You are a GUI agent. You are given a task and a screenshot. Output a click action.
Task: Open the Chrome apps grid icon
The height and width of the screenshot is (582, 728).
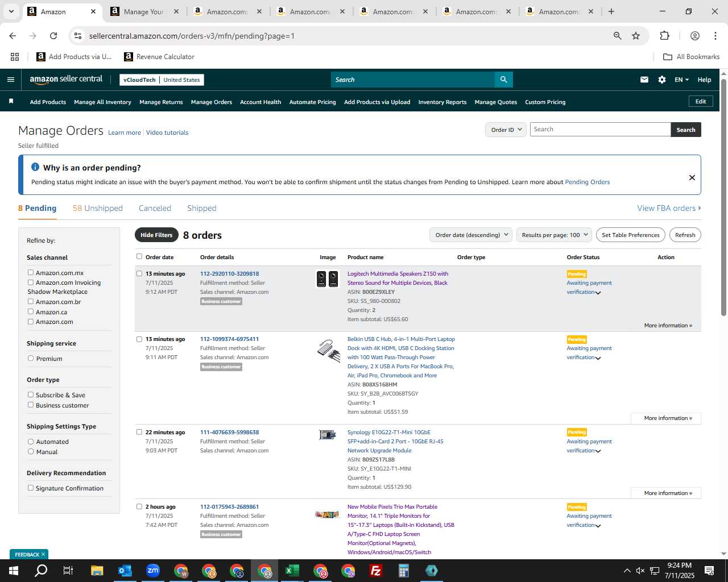[x=15, y=57]
